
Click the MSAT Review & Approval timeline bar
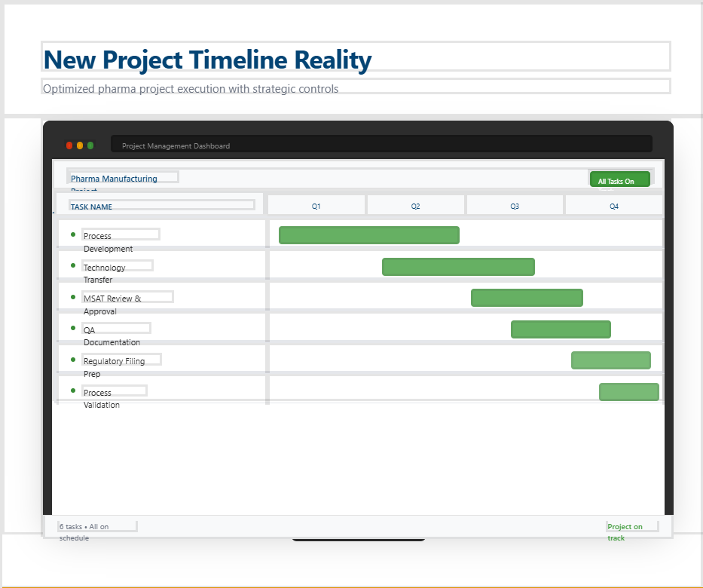click(x=527, y=298)
